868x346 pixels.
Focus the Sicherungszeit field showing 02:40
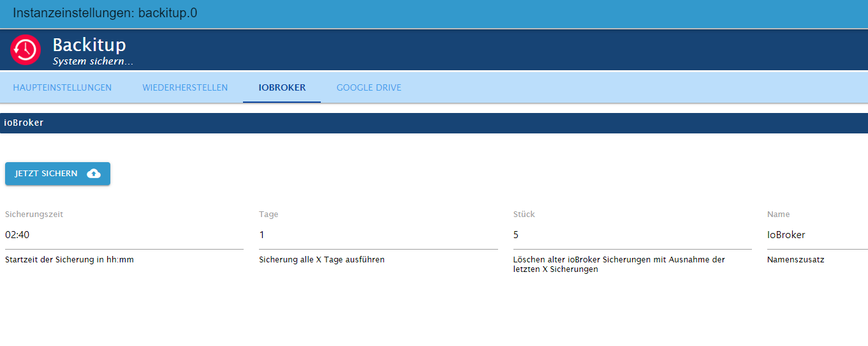coord(124,235)
